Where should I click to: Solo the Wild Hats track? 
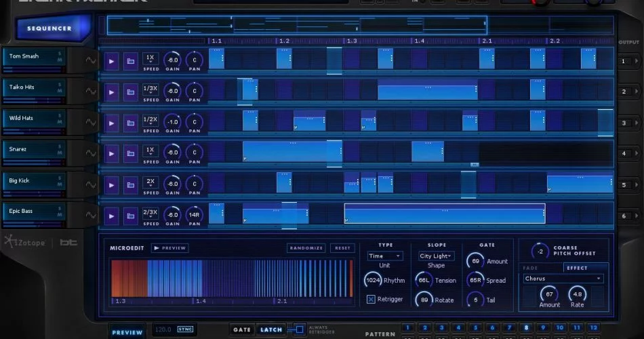tap(60, 115)
